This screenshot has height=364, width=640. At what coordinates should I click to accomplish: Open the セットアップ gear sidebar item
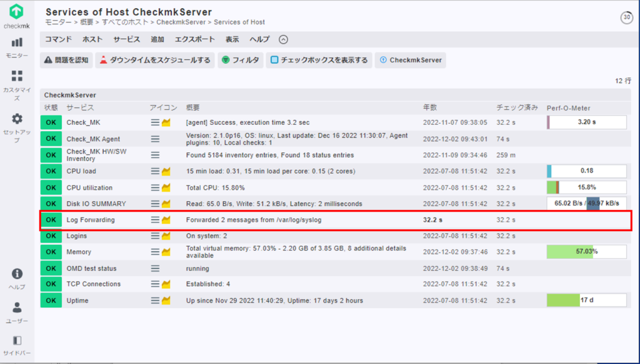17,127
